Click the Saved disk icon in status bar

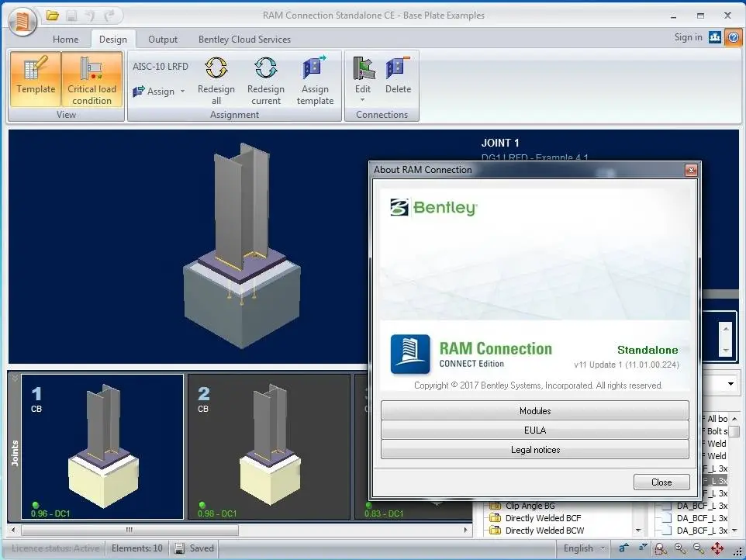[179, 548]
